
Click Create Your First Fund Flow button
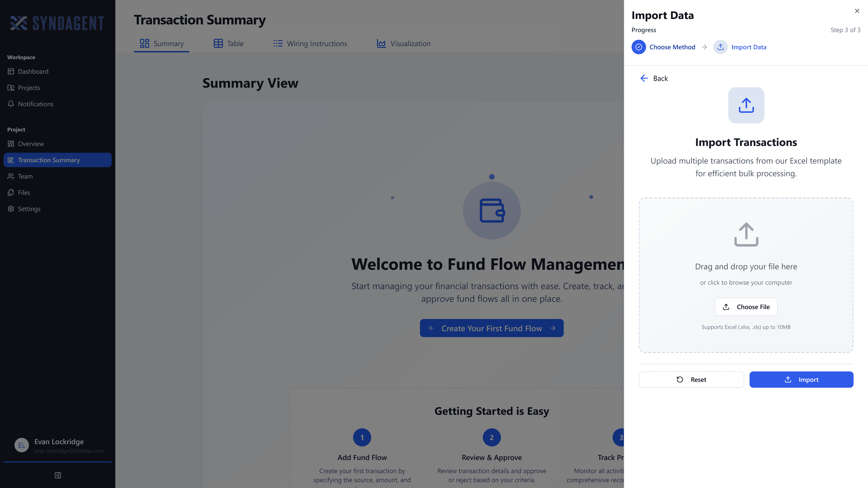(x=492, y=328)
